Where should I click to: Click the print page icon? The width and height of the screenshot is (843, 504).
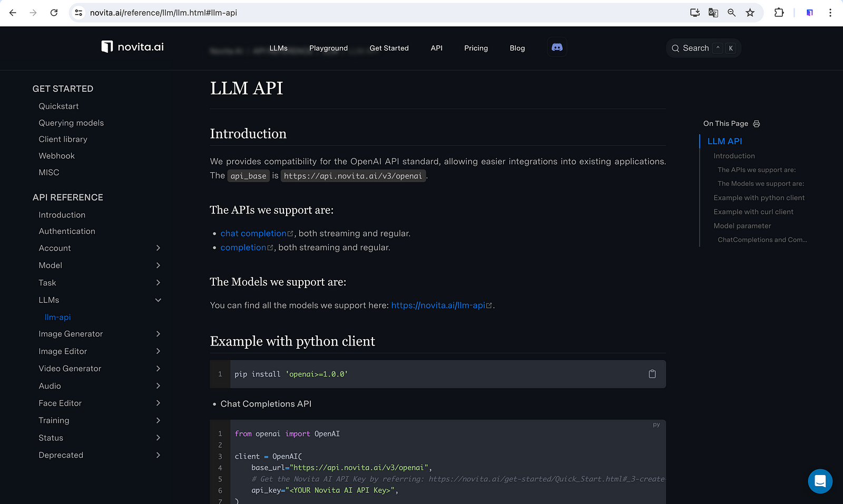pyautogui.click(x=757, y=124)
